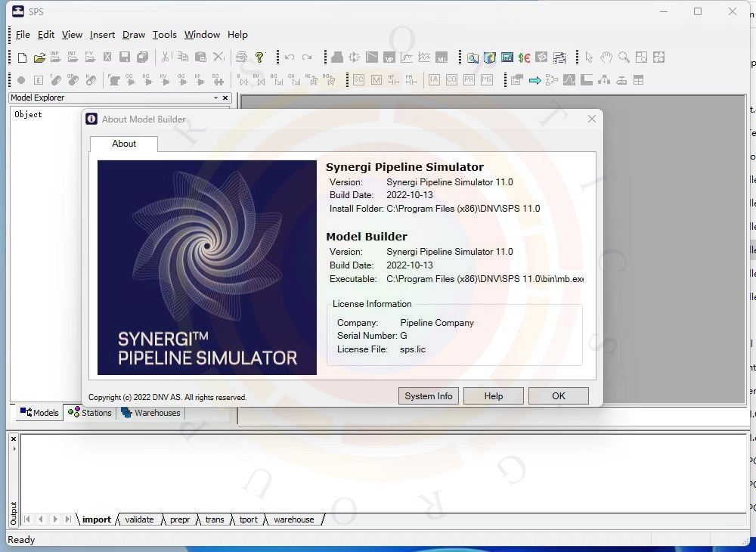Select the import output tab
Image resolution: width=756 pixels, height=552 pixels.
[97, 519]
